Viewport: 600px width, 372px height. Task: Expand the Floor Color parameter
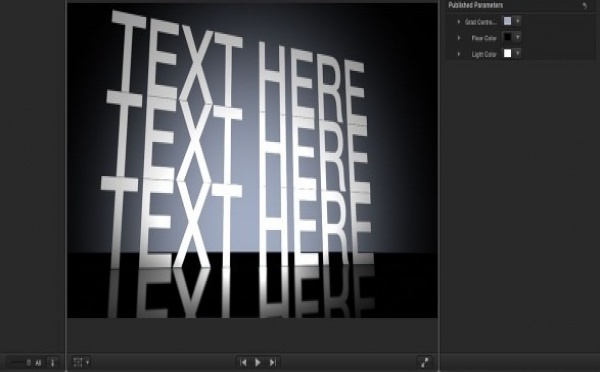click(x=459, y=38)
